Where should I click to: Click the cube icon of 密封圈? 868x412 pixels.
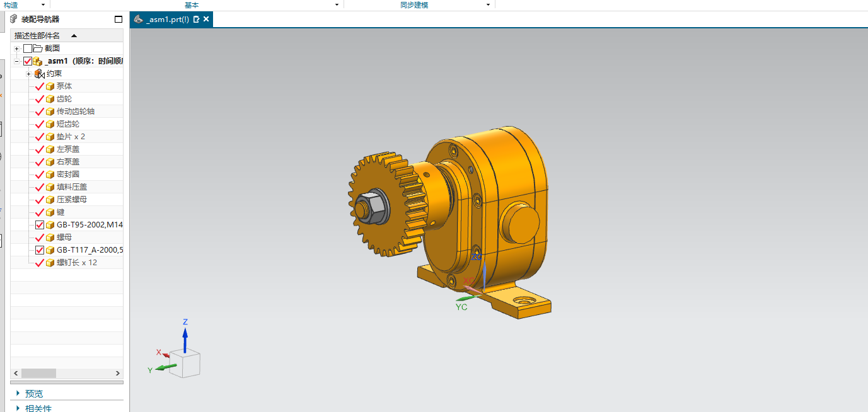tap(50, 175)
